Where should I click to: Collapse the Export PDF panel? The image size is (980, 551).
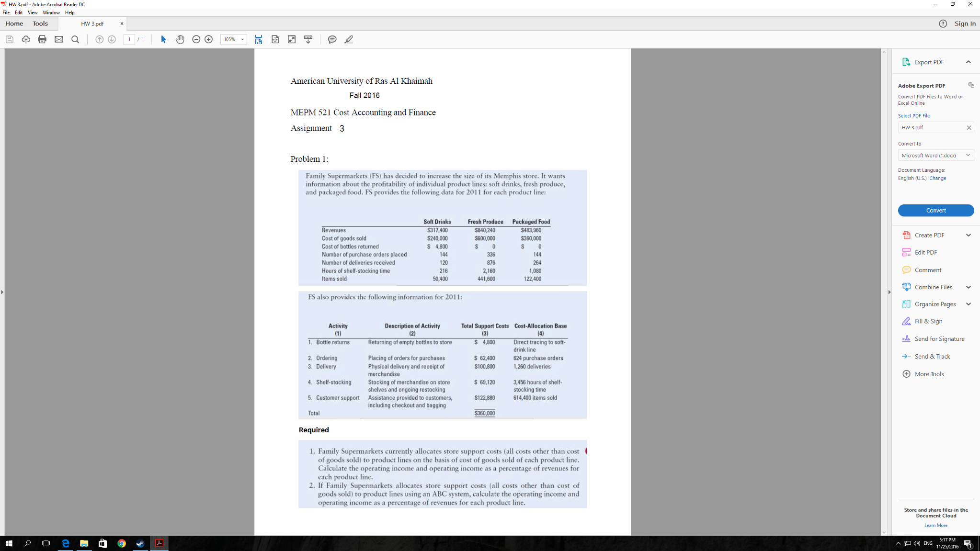(x=968, y=62)
